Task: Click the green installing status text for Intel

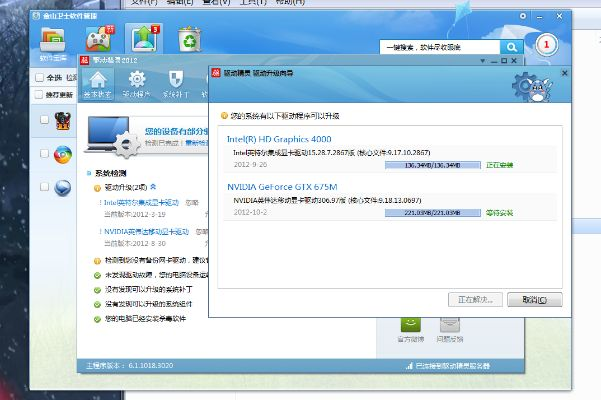Action: (x=499, y=165)
